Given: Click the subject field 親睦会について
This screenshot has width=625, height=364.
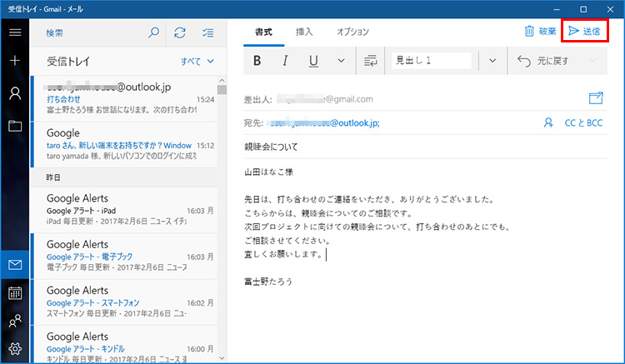Looking at the screenshot, I should (x=417, y=146).
